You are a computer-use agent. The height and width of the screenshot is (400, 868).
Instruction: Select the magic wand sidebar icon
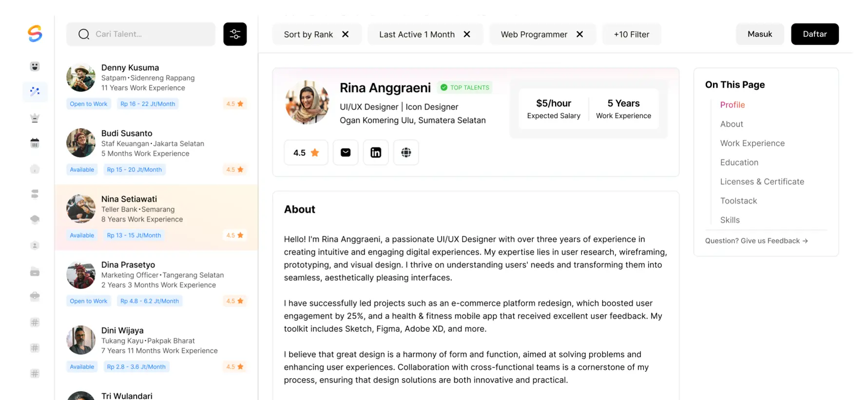tap(35, 92)
